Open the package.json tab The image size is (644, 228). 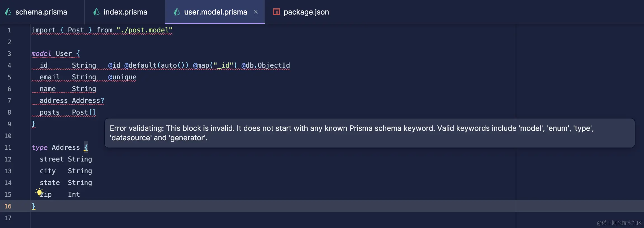pos(306,12)
